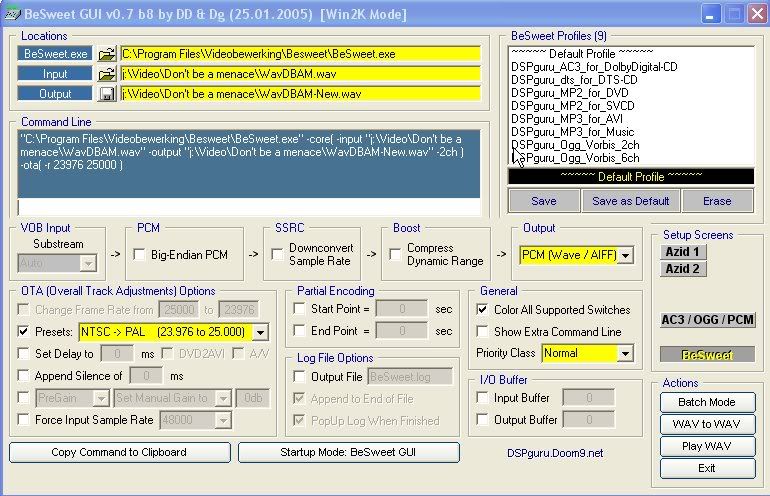
Task: Toggle Downconvert Sample Rate checkbox
Action: coord(277,254)
